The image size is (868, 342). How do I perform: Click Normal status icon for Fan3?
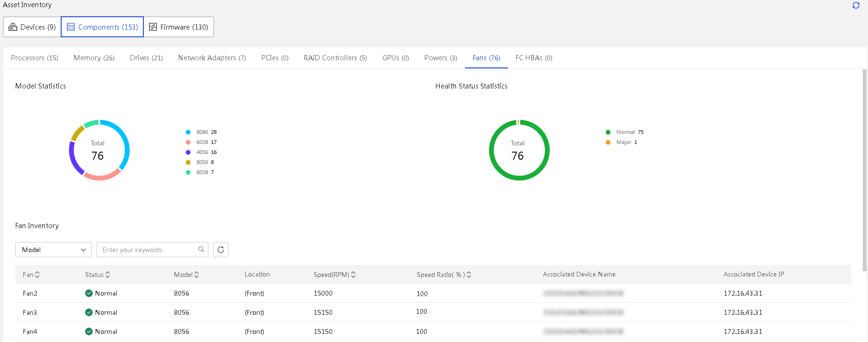click(x=89, y=312)
